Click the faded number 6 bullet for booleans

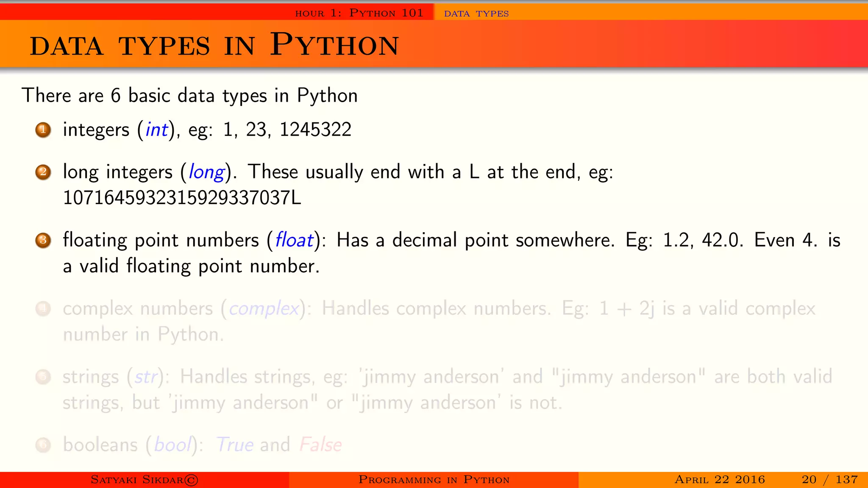(x=43, y=445)
